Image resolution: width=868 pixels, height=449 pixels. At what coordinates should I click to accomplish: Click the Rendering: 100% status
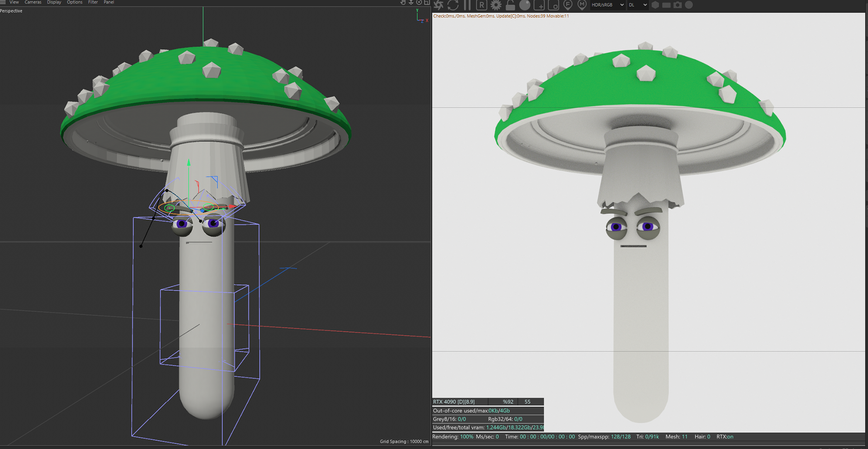coord(453,437)
